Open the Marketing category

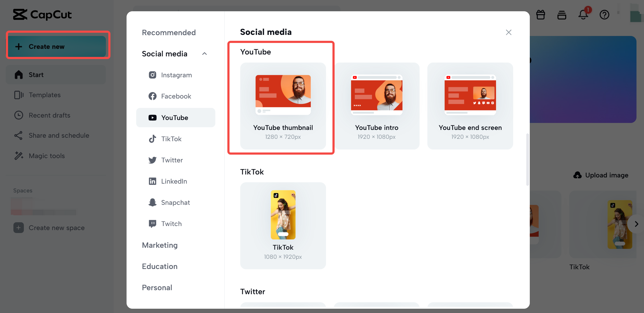[x=160, y=245]
